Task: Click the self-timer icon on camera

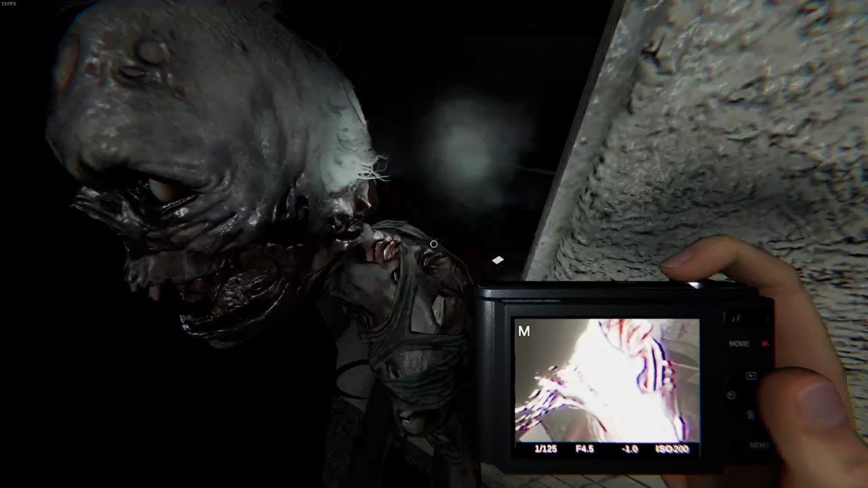Action: (731, 394)
